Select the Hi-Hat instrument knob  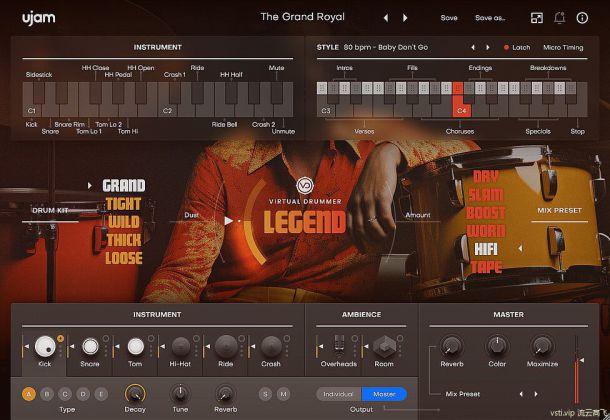pos(181,346)
